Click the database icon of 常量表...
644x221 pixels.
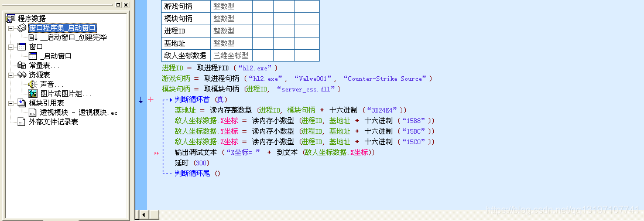point(22,66)
